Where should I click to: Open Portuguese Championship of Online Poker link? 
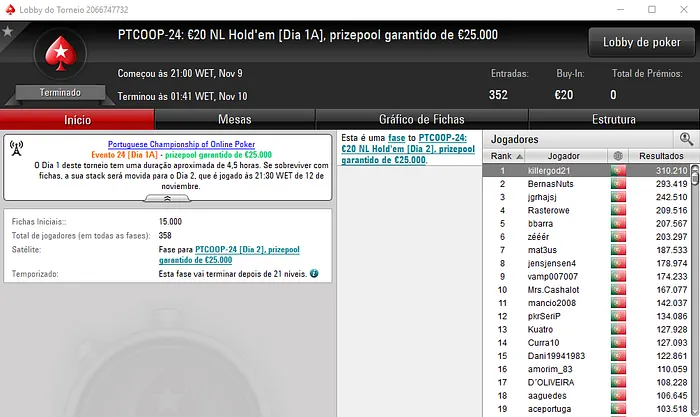coord(181,144)
